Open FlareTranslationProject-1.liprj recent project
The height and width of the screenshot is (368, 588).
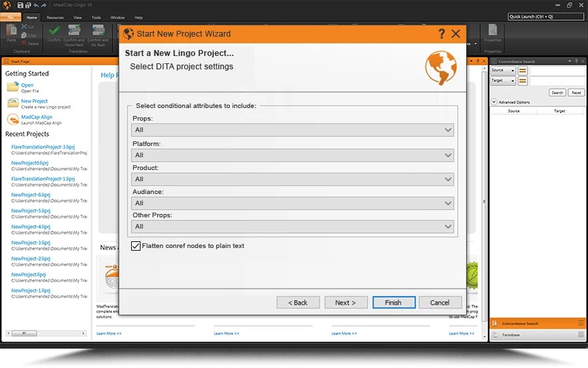(43, 179)
